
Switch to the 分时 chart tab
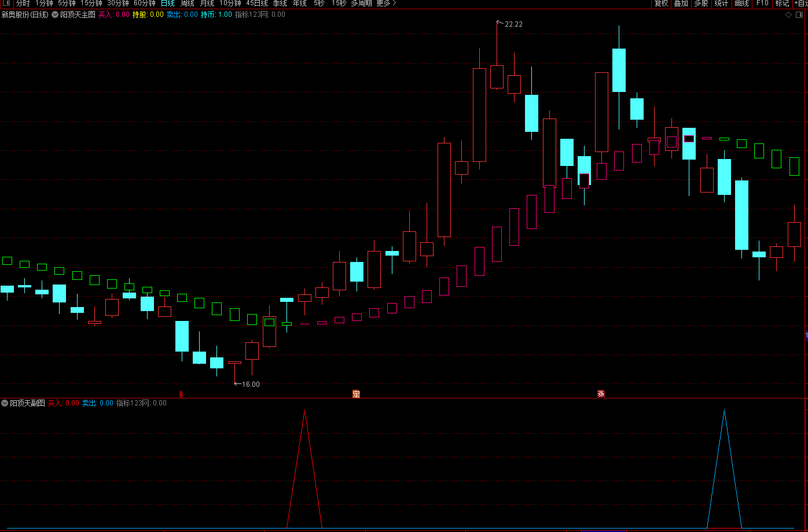click(x=23, y=3)
